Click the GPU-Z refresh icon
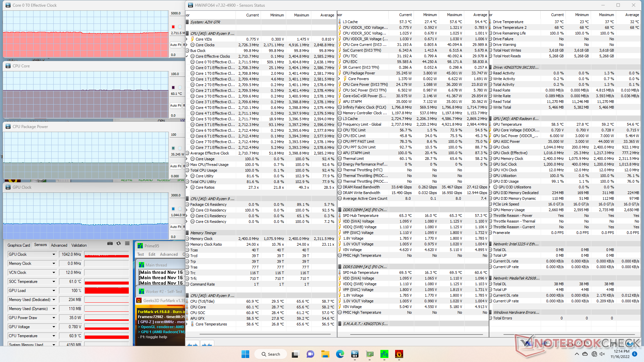The image size is (644, 362). click(118, 244)
